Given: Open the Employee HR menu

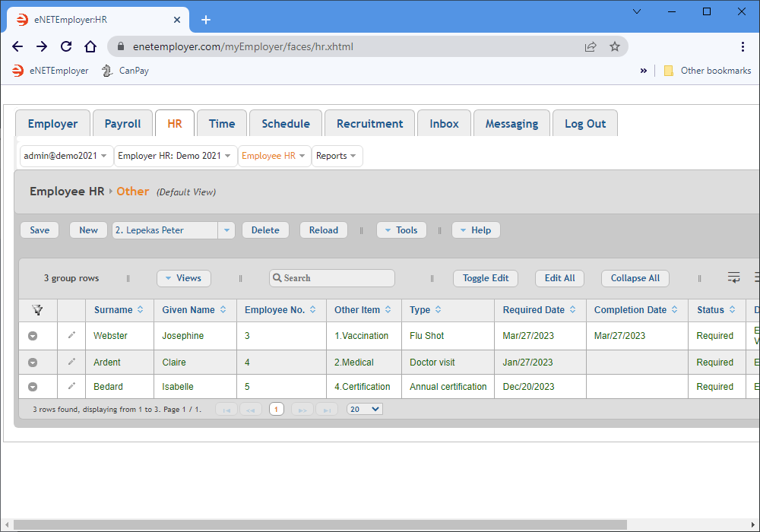Looking at the screenshot, I should pyautogui.click(x=274, y=156).
